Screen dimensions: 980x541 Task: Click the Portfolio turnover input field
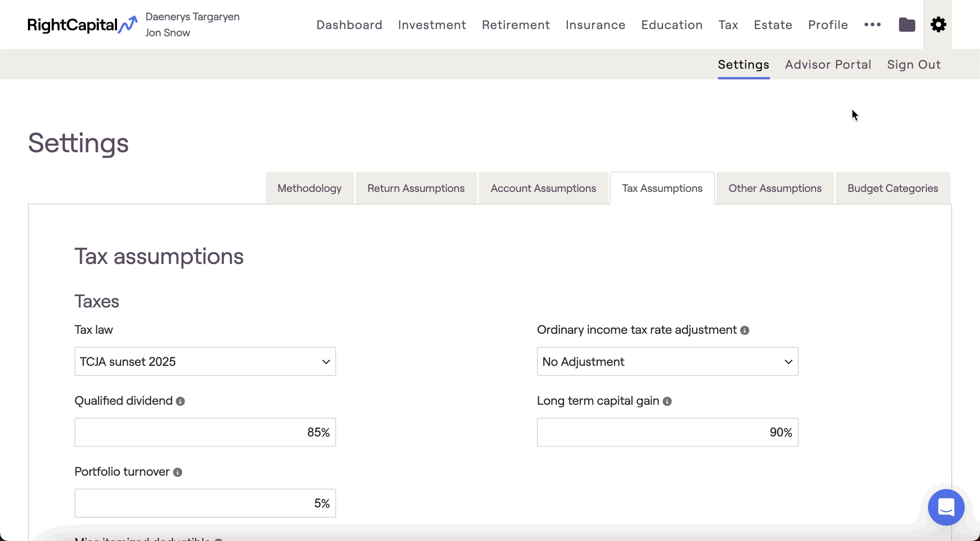pyautogui.click(x=205, y=503)
